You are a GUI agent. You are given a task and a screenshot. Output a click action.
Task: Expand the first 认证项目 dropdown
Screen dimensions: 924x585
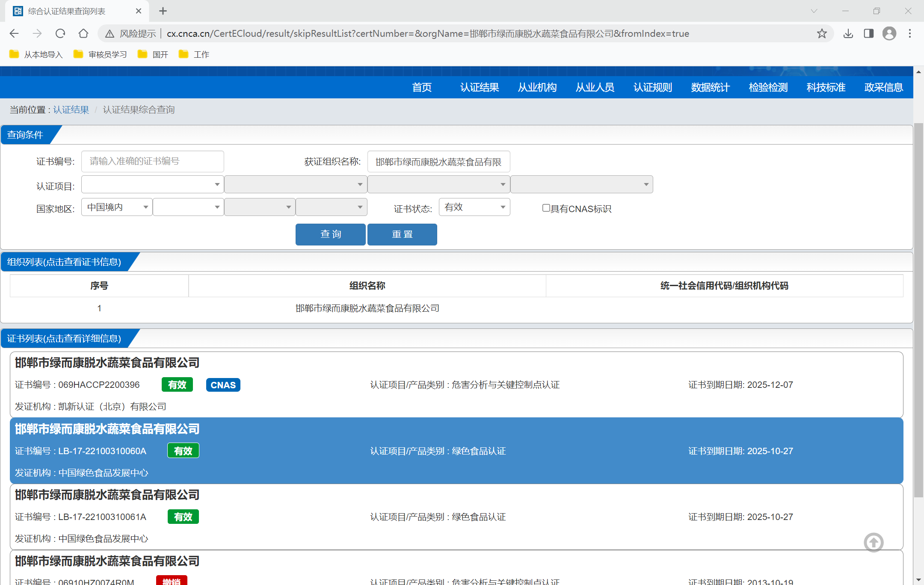pyautogui.click(x=152, y=184)
